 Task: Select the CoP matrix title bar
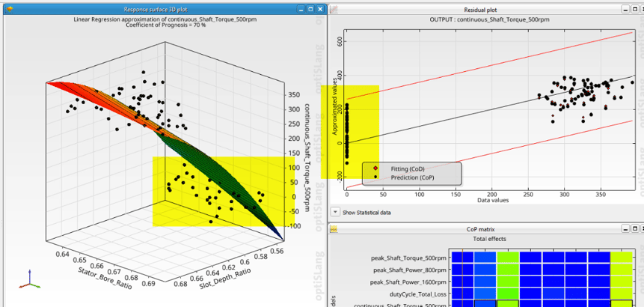[480, 228]
